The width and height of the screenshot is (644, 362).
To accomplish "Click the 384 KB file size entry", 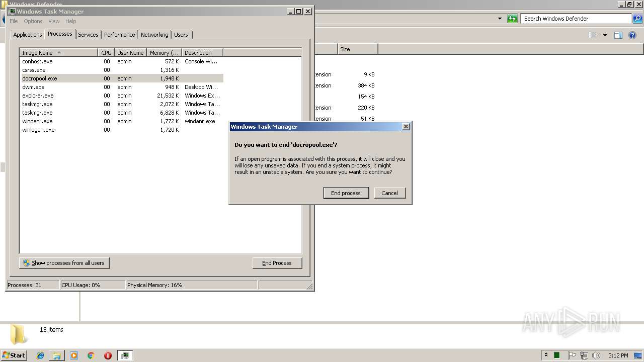I will [366, 85].
